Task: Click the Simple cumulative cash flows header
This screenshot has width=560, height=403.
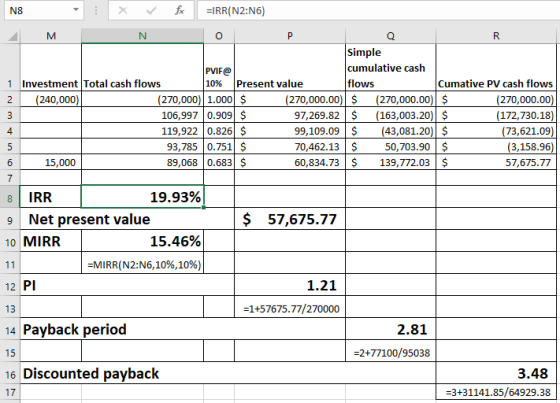Action: [x=390, y=67]
